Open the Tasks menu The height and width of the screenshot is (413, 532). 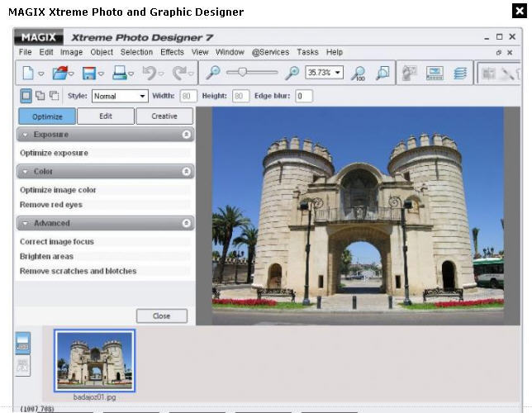pos(308,52)
